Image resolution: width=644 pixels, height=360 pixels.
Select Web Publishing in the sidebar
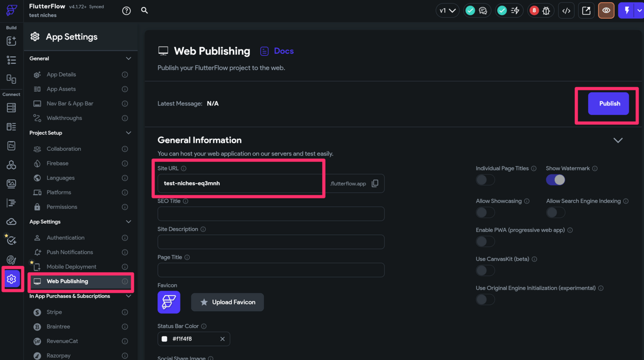point(80,281)
